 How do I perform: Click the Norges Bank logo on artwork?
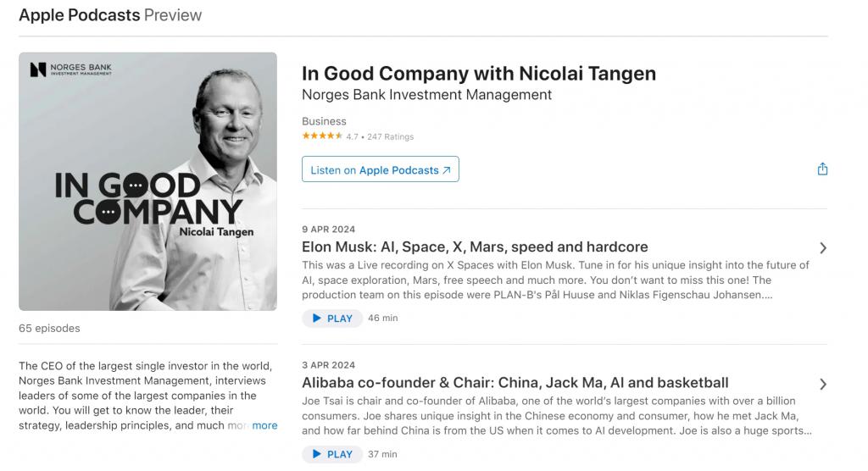pos(71,69)
